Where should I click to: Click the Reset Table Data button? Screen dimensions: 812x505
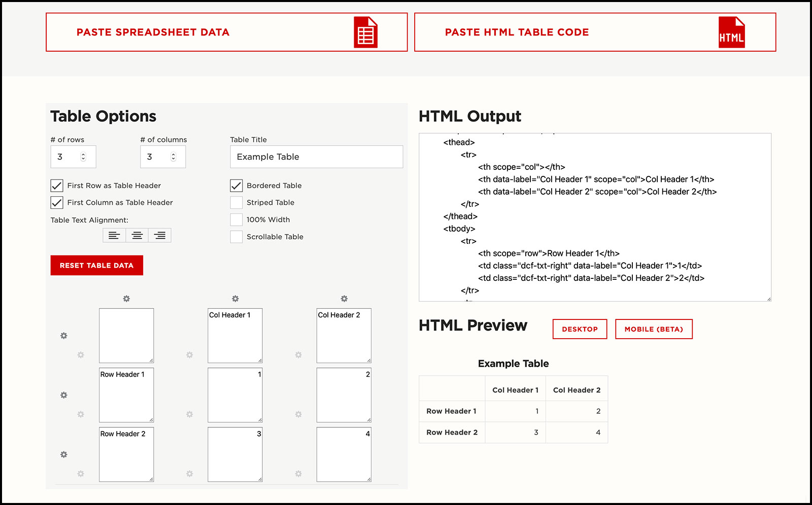pos(96,265)
